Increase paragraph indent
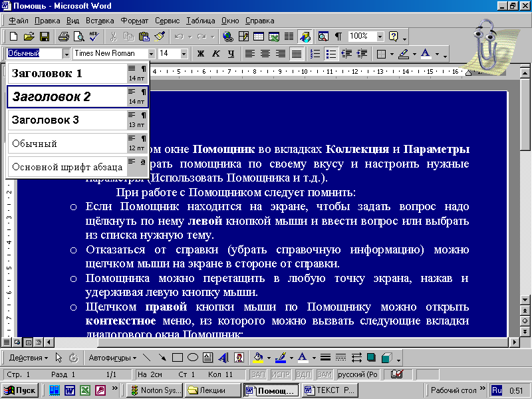 point(362,54)
